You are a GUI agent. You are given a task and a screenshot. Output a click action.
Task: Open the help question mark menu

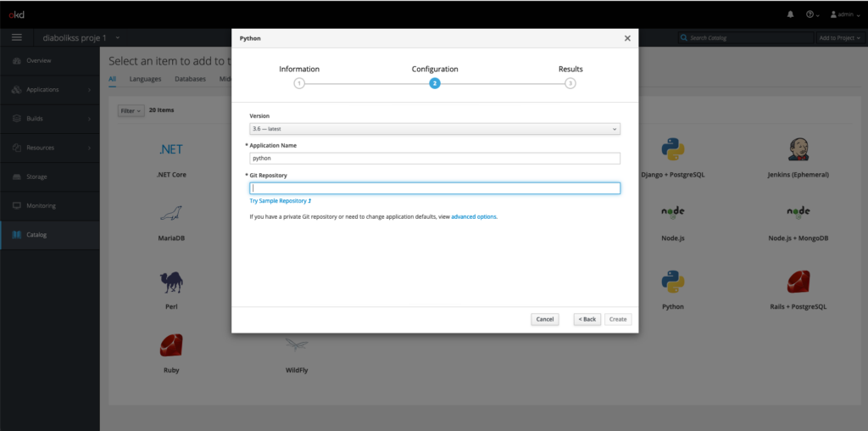coord(812,14)
